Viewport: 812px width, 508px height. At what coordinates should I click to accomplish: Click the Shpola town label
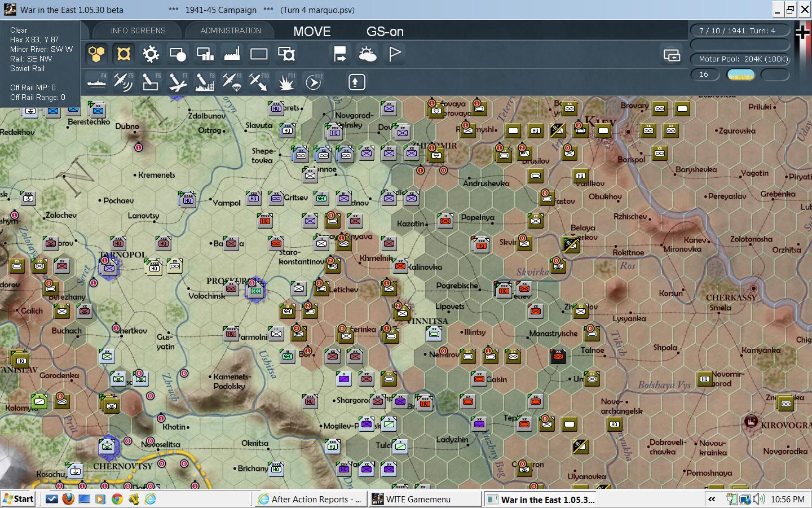point(665,348)
